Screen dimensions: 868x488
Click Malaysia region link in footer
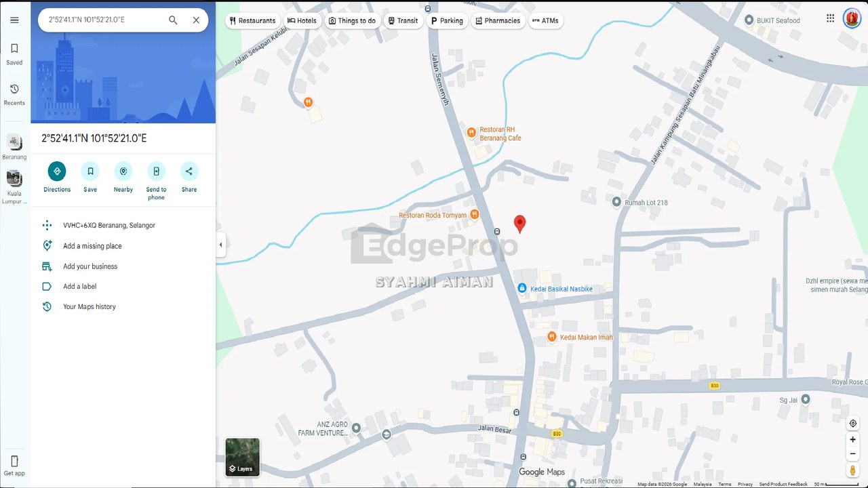point(703,484)
